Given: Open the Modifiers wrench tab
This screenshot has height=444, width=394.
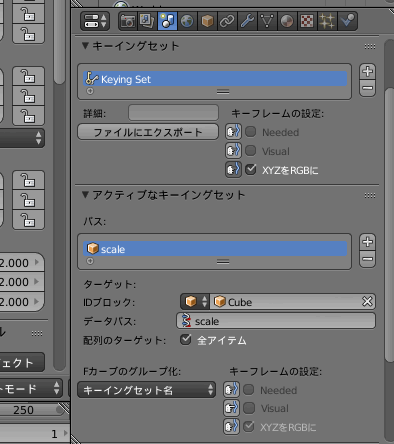Looking at the screenshot, I should 247,21.
